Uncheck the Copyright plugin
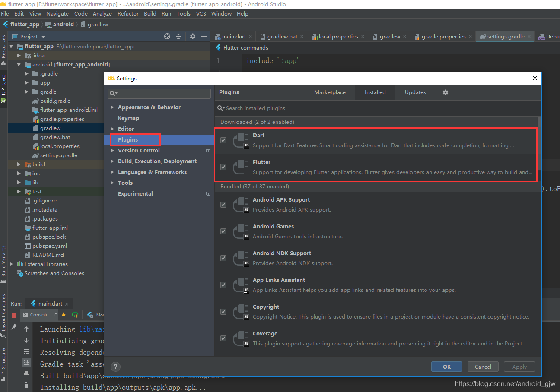 point(223,312)
